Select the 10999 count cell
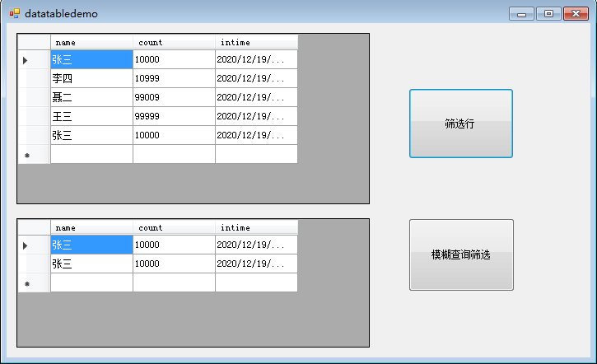 (174, 78)
